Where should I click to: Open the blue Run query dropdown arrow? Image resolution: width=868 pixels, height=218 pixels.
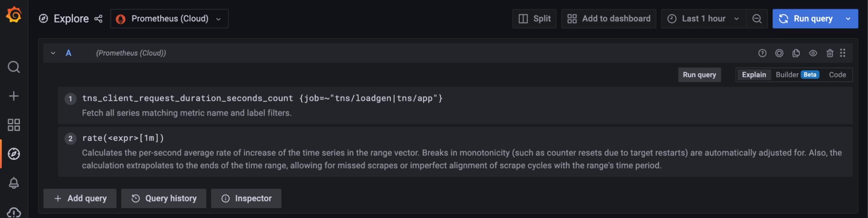848,19
